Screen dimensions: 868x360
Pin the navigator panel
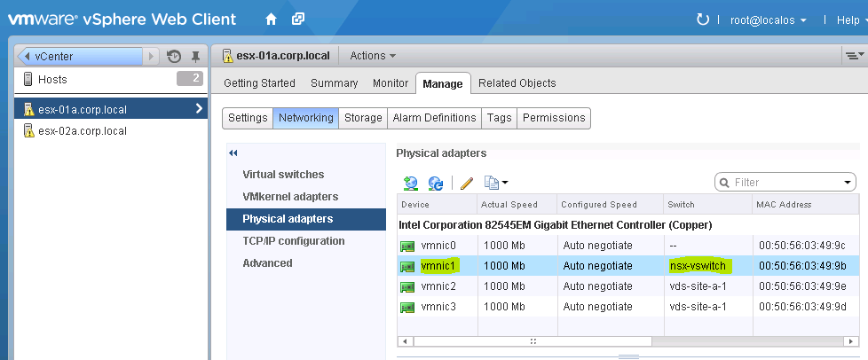(x=195, y=56)
